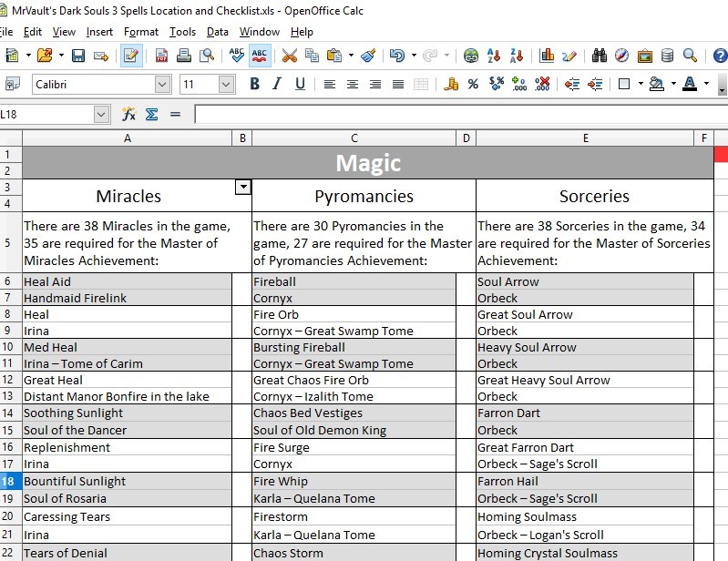Open the Miracles filter dropdown arrow
The image size is (728, 561).
(242, 187)
